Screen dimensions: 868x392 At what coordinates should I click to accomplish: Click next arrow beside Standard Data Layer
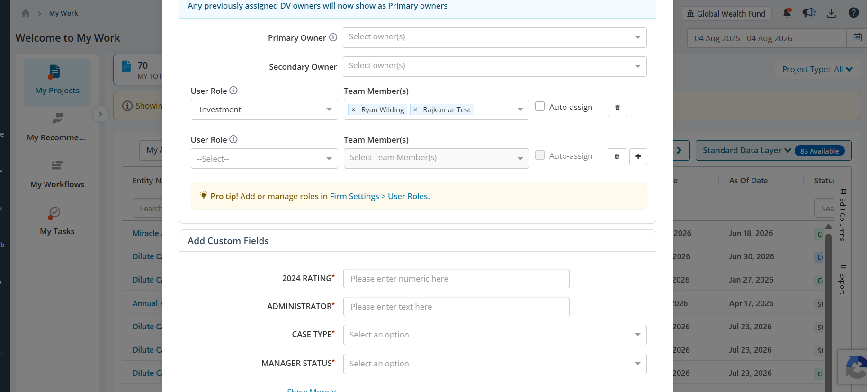(680, 150)
